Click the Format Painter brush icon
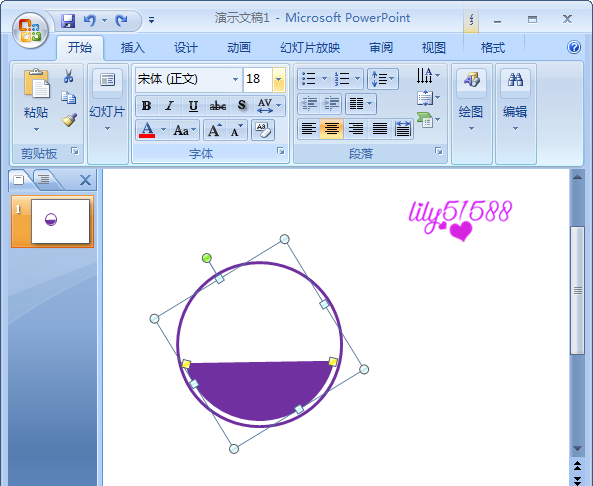 (x=69, y=120)
